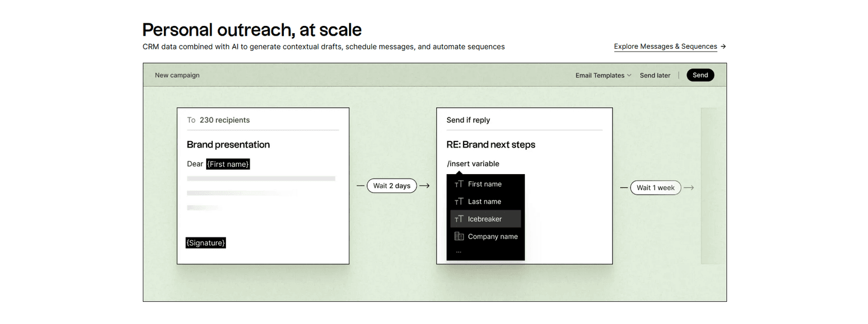The height and width of the screenshot is (324, 868).
Task: Click the company record icon beside Company name
Action: click(459, 237)
